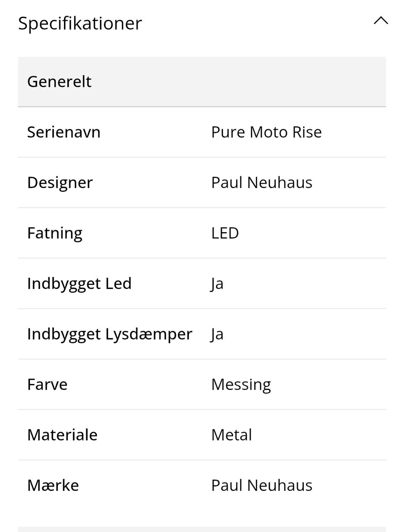404x532 pixels.
Task: Click the grey section bar below Mærke
Action: (202, 529)
